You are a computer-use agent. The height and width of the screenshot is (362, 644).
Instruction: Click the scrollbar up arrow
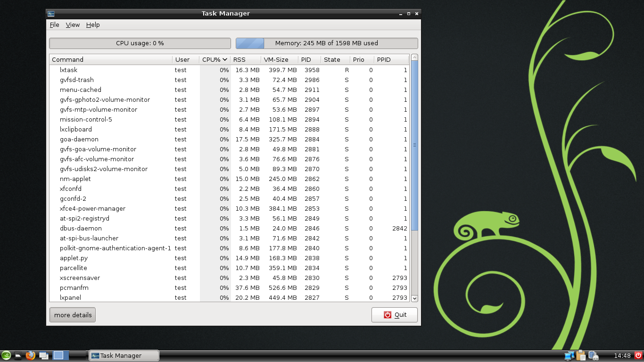(414, 58)
